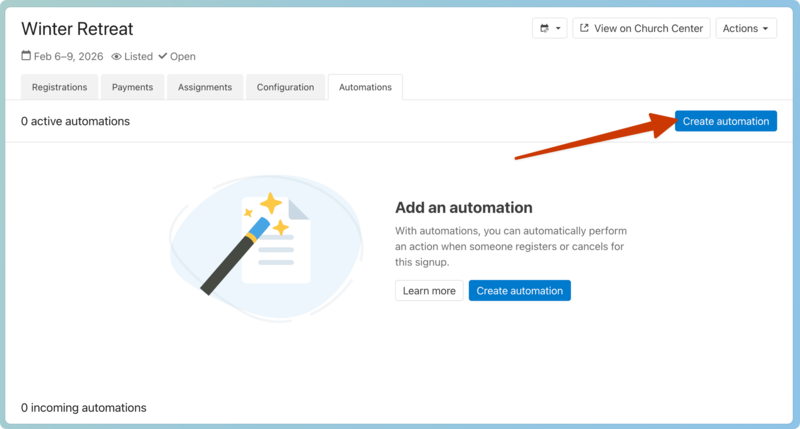800x429 pixels.
Task: Click the external link icon on View on Church Center
Action: (x=584, y=28)
